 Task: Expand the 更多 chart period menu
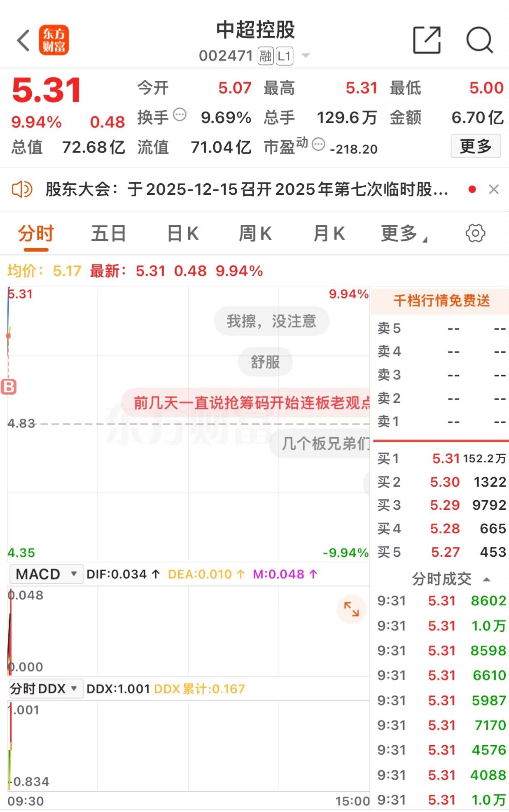404,233
